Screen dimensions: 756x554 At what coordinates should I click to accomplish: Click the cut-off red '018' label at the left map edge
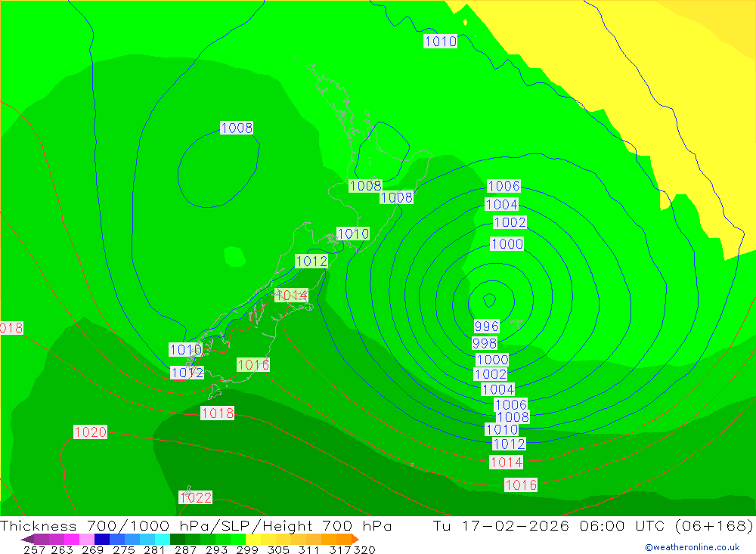11,328
